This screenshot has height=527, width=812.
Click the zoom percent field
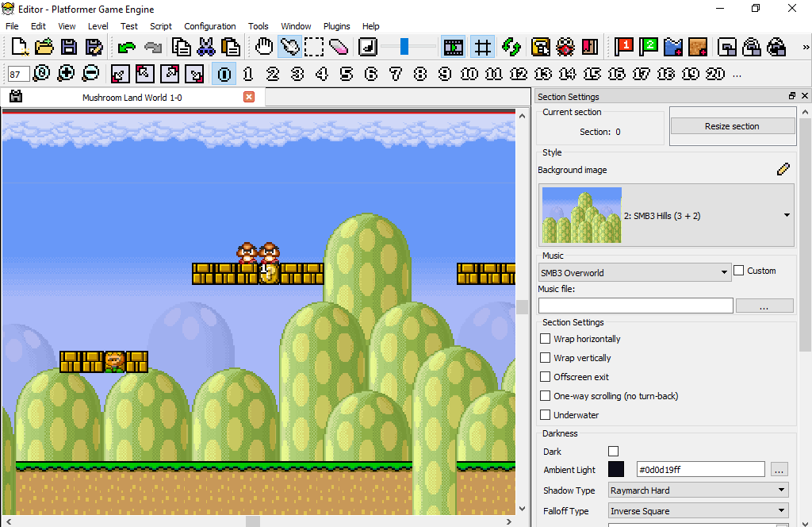click(17, 74)
